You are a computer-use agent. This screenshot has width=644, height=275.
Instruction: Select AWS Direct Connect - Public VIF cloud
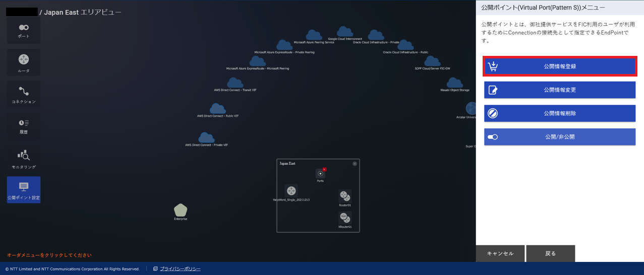coord(217,108)
